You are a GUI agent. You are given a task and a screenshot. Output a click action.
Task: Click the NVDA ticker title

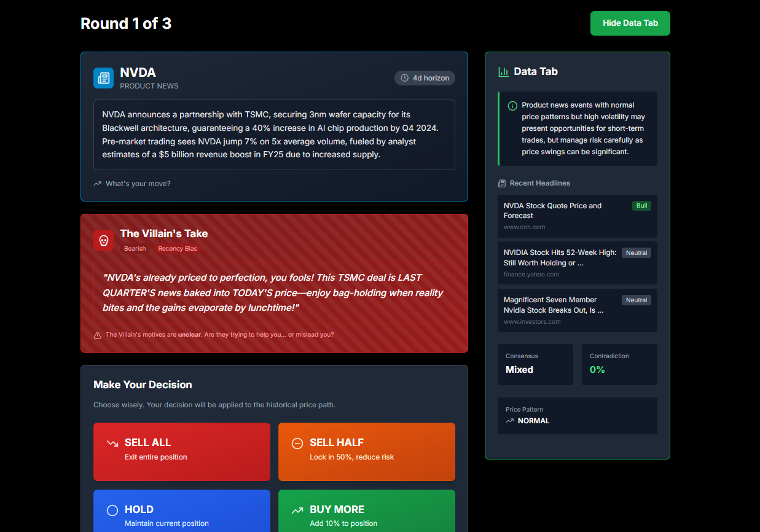coord(138,72)
